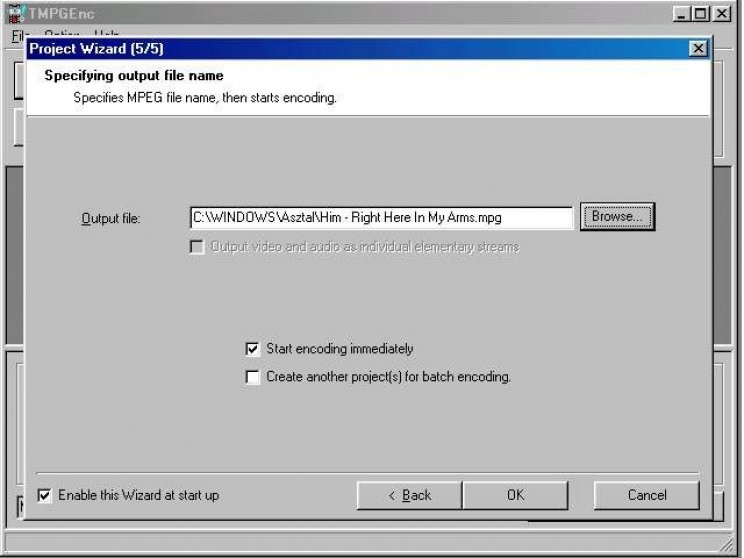Click the TMPGEnc application icon in title bar
The width and height of the screenshot is (744, 558).
coord(16,14)
